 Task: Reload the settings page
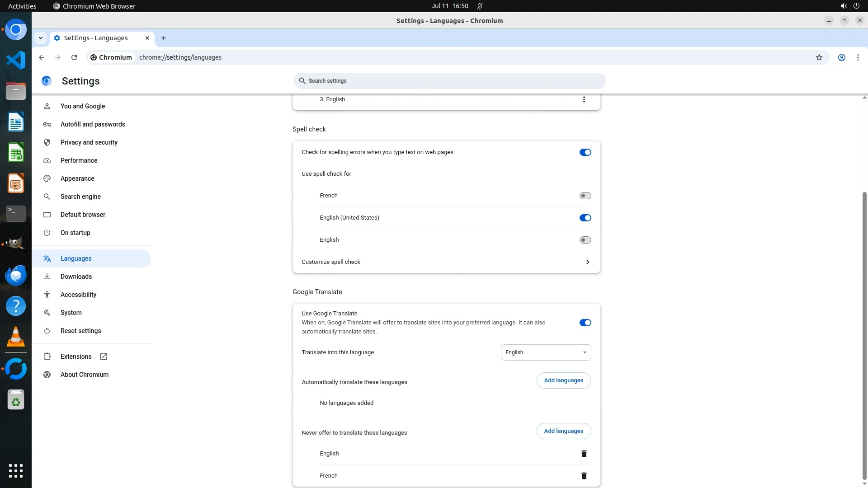point(74,57)
